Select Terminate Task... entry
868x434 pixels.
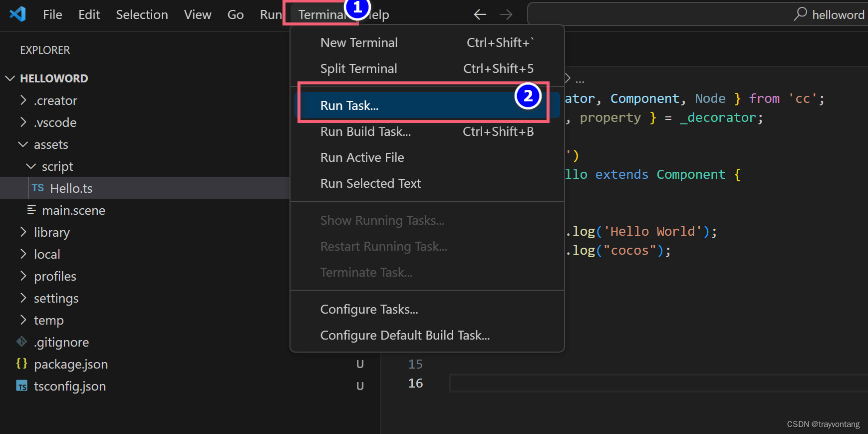pos(427,272)
